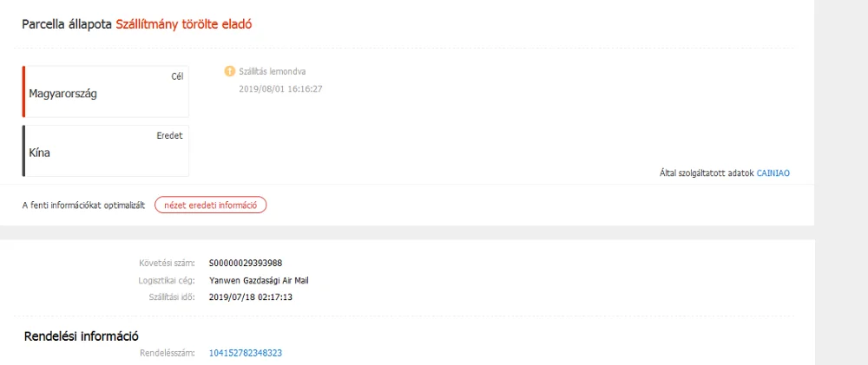The height and width of the screenshot is (365, 868).
Task: Click the 'Eredet' label in origin card
Action: tap(170, 135)
